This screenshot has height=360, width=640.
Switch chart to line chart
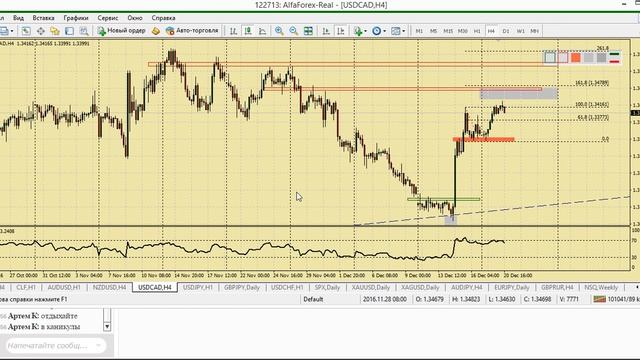262,31
